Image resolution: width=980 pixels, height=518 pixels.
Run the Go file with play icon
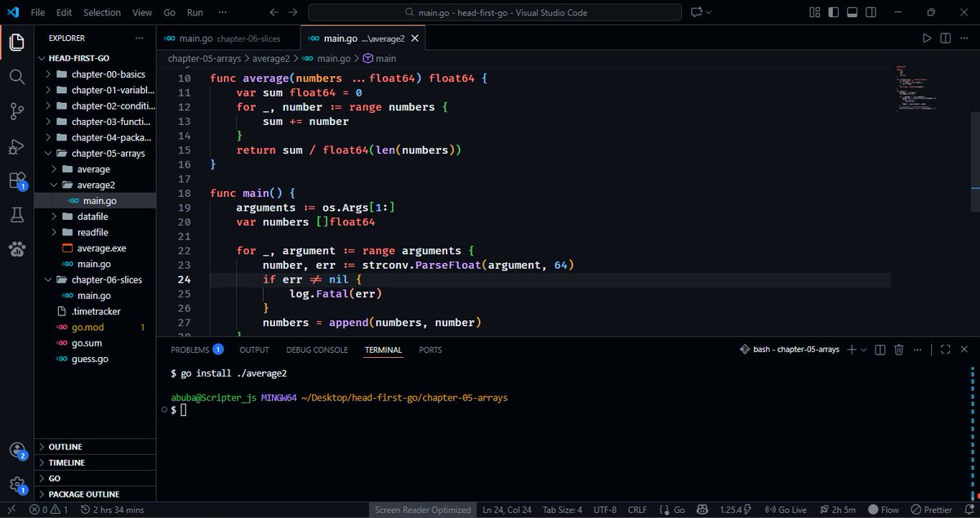pos(926,38)
